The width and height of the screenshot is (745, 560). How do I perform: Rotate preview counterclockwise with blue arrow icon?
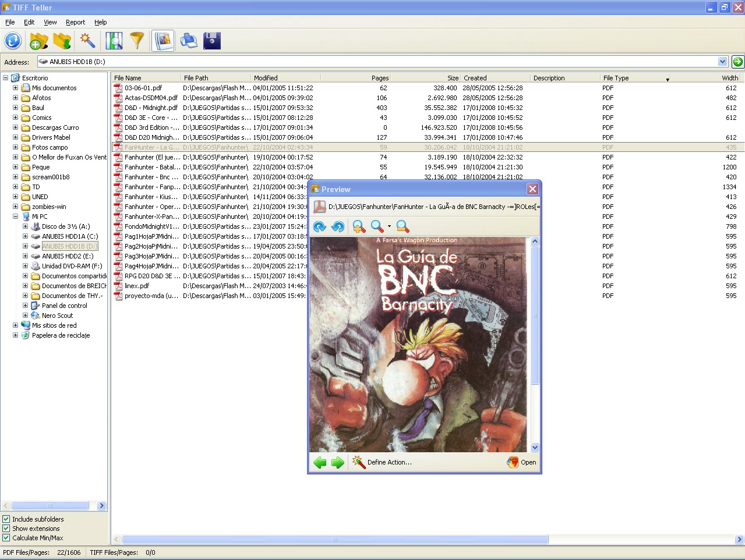point(338,226)
